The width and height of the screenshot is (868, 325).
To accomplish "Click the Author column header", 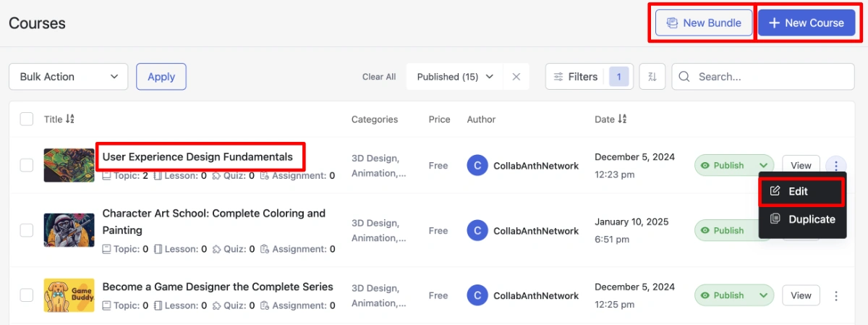I will (x=482, y=119).
